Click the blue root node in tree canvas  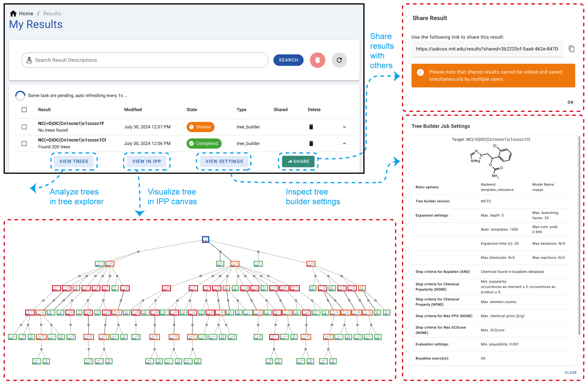click(205, 239)
